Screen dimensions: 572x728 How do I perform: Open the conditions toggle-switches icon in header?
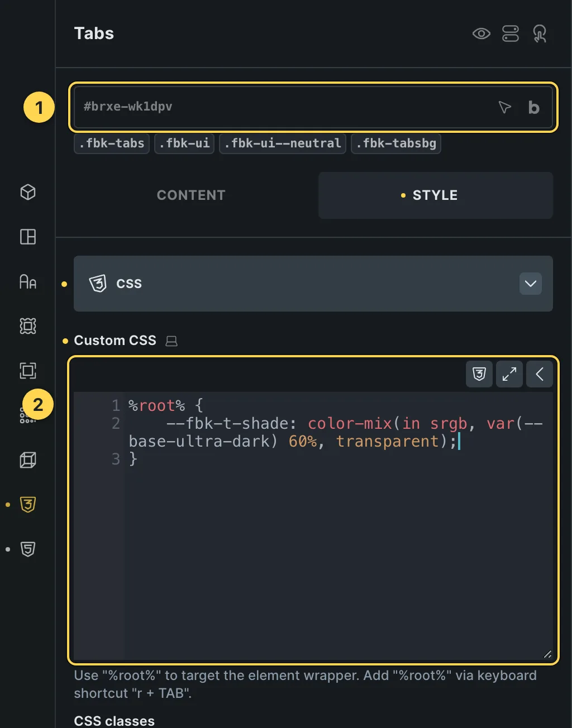coord(511,34)
